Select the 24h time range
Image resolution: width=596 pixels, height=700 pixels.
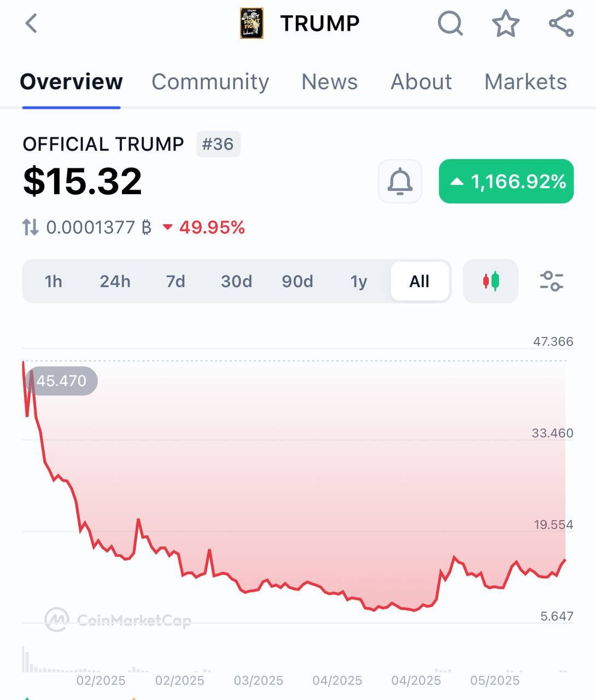(115, 281)
